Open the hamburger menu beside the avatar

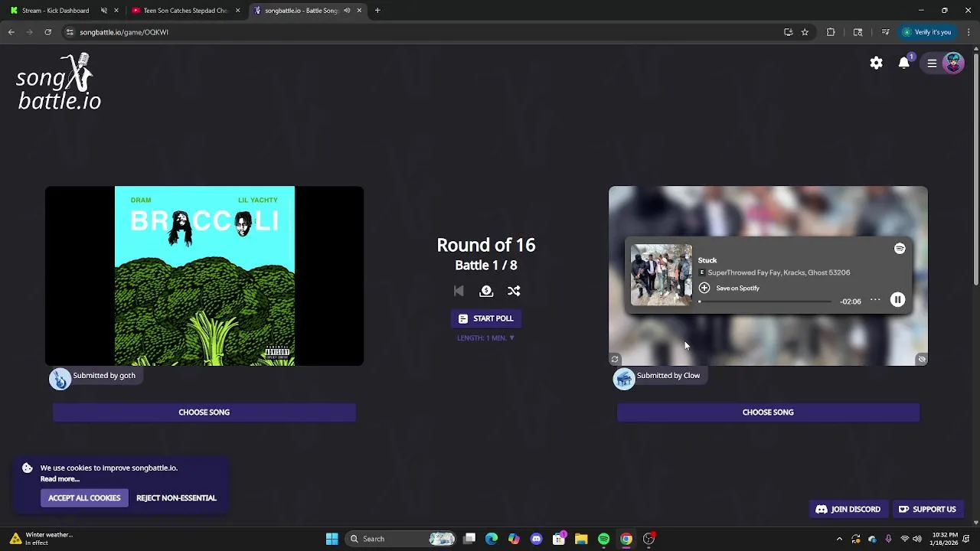(x=932, y=64)
